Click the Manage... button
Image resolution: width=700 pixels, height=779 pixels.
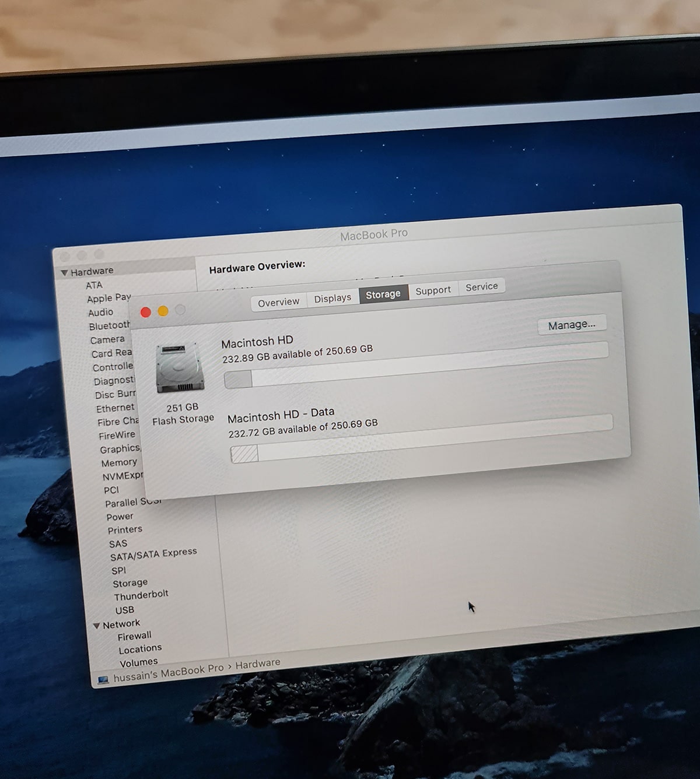572,325
